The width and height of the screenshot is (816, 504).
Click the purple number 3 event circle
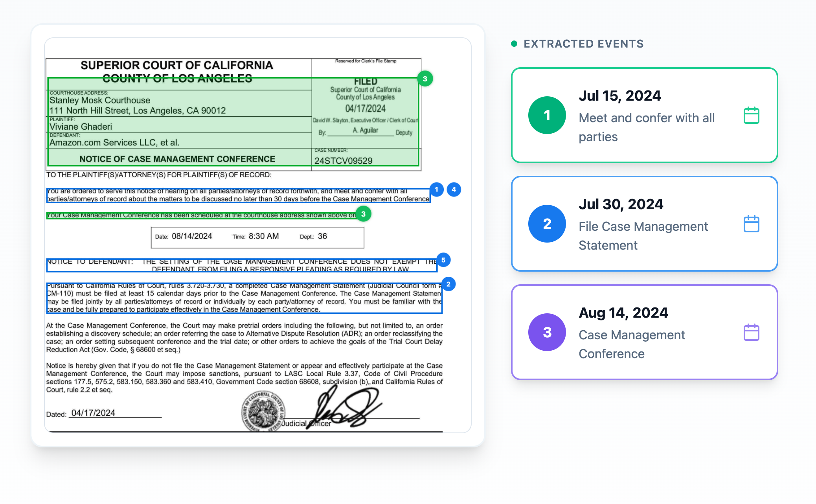click(547, 333)
